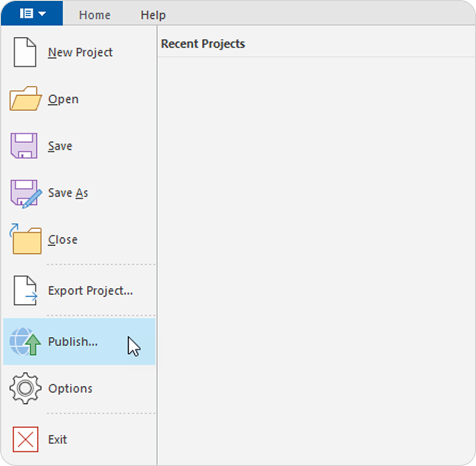476x466 pixels.
Task: Click the Options gear icon
Action: pyautogui.click(x=24, y=388)
